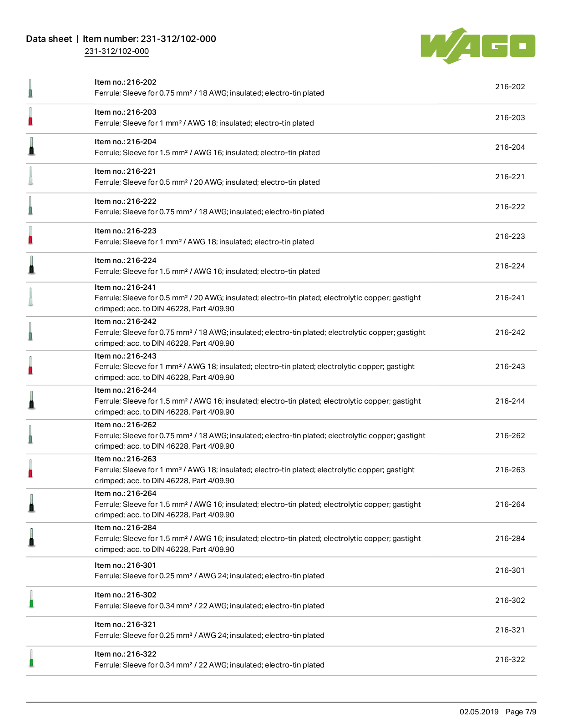Click the green ferrule image for 216-302

pos(31,599)
